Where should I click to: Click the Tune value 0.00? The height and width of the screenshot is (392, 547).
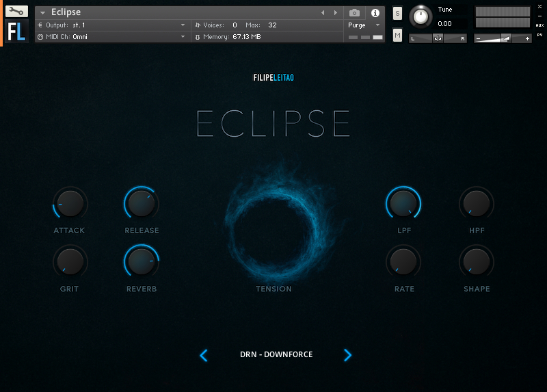pyautogui.click(x=445, y=24)
